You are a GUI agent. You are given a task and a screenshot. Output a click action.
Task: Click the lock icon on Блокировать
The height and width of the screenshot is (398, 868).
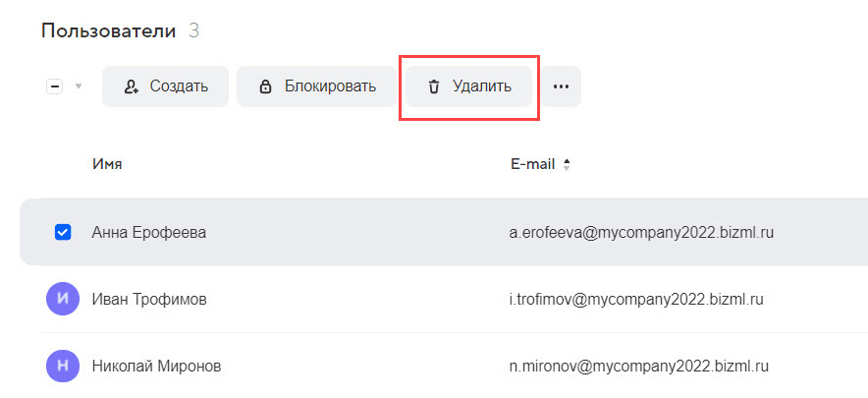(265, 86)
